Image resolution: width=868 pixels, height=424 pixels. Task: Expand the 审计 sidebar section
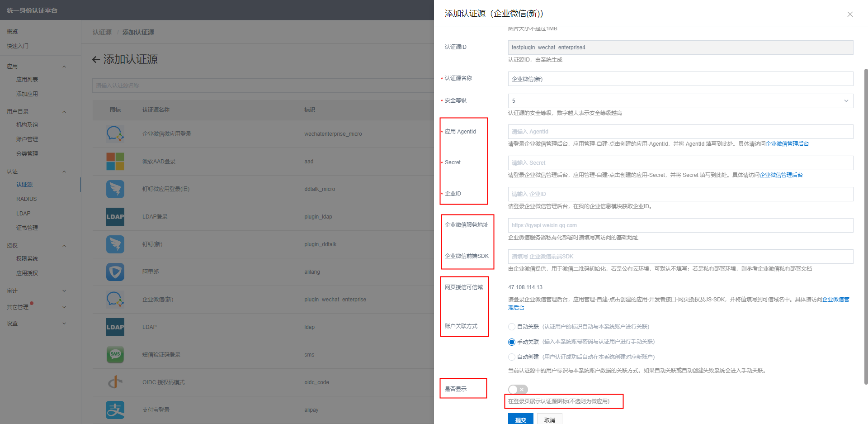[x=64, y=291]
